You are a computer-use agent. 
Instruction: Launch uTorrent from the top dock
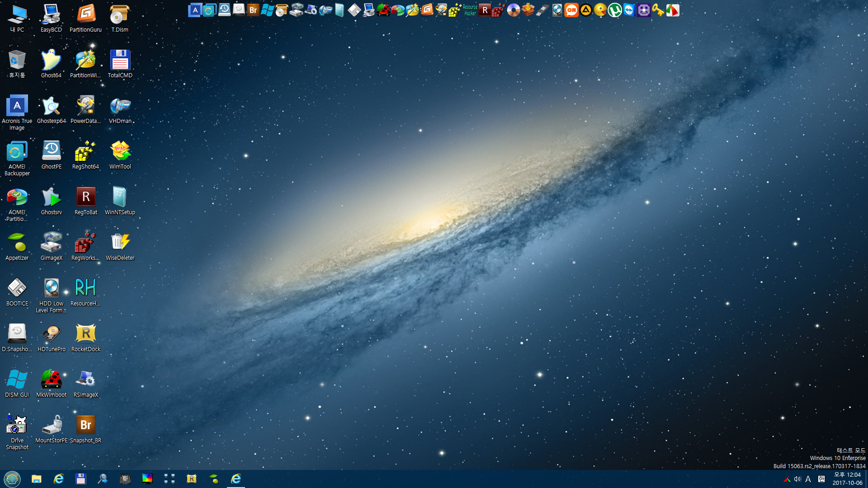coord(614,10)
